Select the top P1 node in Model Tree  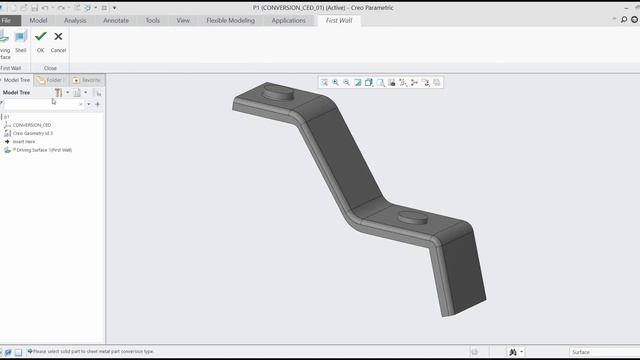coord(7,117)
